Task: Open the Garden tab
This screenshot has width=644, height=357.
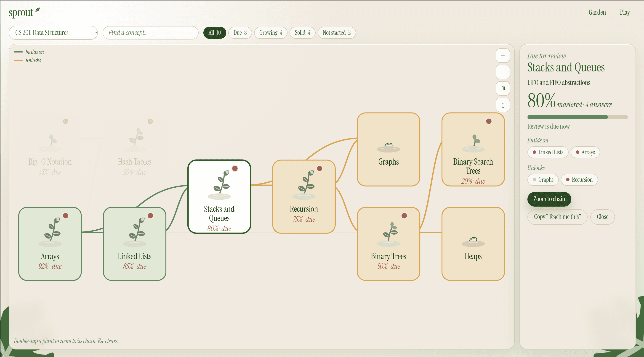Action: tap(597, 12)
